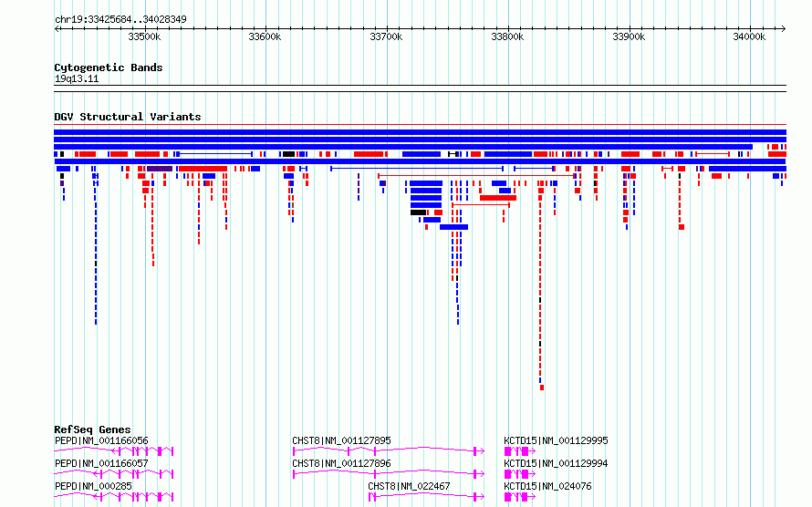Click the 33500k ruler label
This screenshot has height=507, width=812.
pyautogui.click(x=144, y=36)
